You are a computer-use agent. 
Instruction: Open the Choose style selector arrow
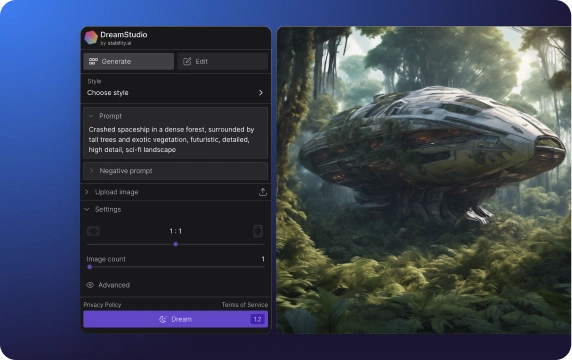[261, 93]
